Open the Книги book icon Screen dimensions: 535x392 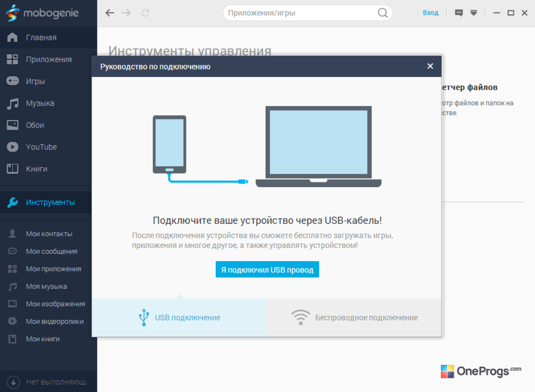click(12, 169)
